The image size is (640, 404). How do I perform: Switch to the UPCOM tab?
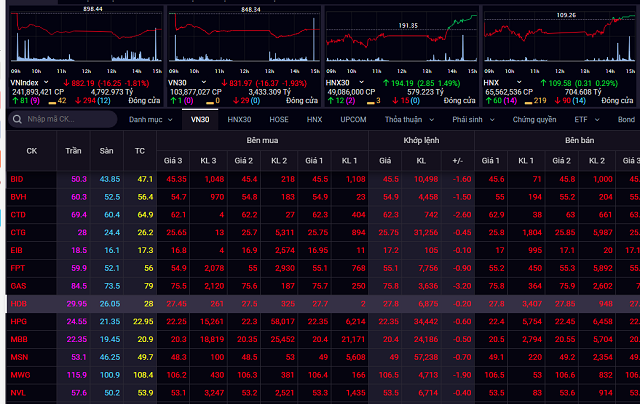[353, 120]
